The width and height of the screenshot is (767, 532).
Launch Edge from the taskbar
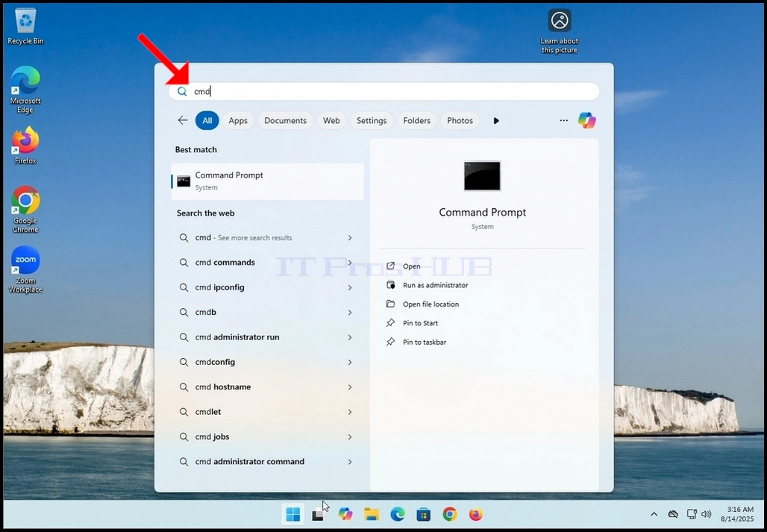tap(398, 514)
